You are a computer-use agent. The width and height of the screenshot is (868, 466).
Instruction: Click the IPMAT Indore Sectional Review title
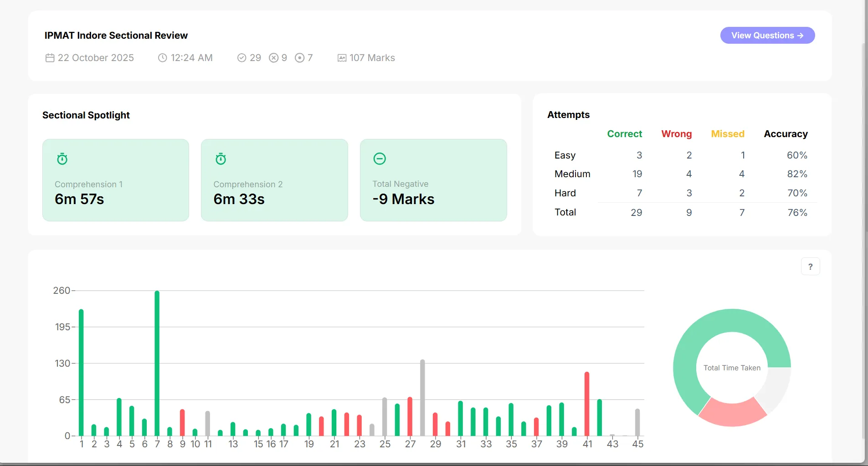point(116,36)
